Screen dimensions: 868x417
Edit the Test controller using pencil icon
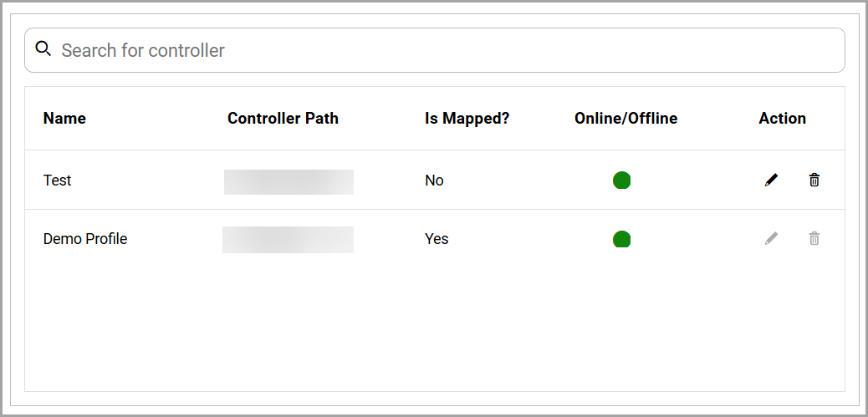[x=771, y=180]
